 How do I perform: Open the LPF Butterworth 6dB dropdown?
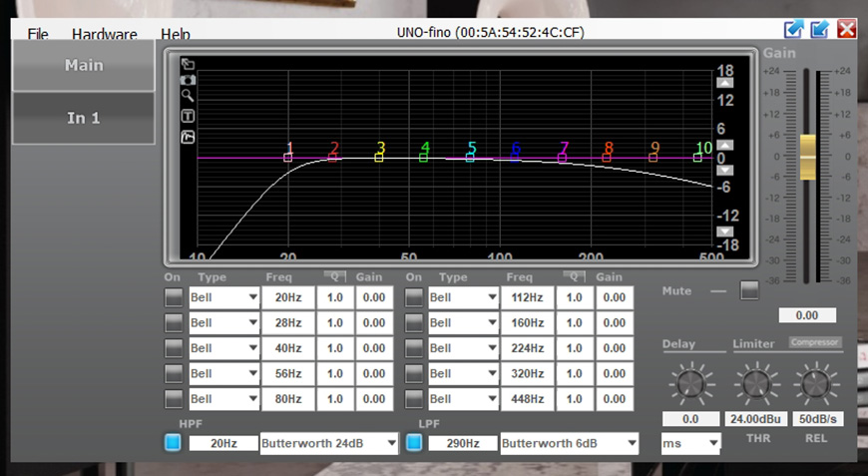[x=569, y=443]
